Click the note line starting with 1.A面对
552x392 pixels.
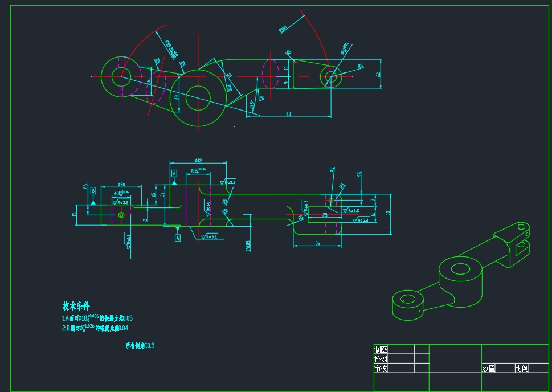97,318
